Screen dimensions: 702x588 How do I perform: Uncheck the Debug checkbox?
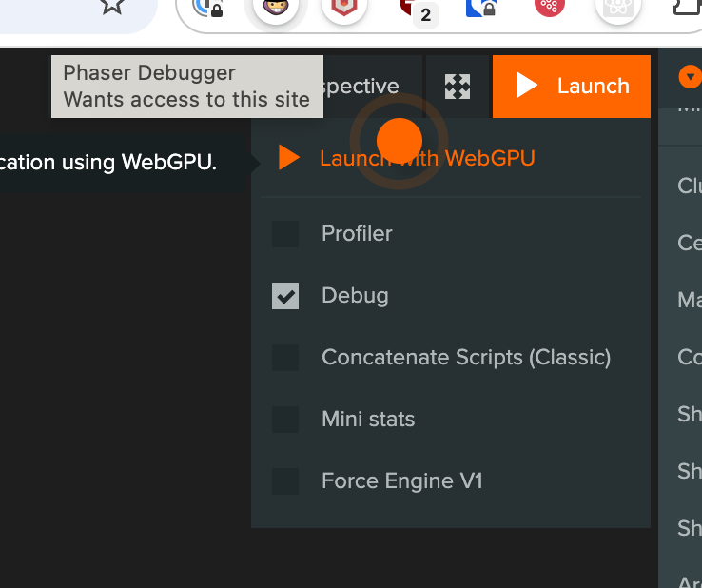click(x=285, y=296)
